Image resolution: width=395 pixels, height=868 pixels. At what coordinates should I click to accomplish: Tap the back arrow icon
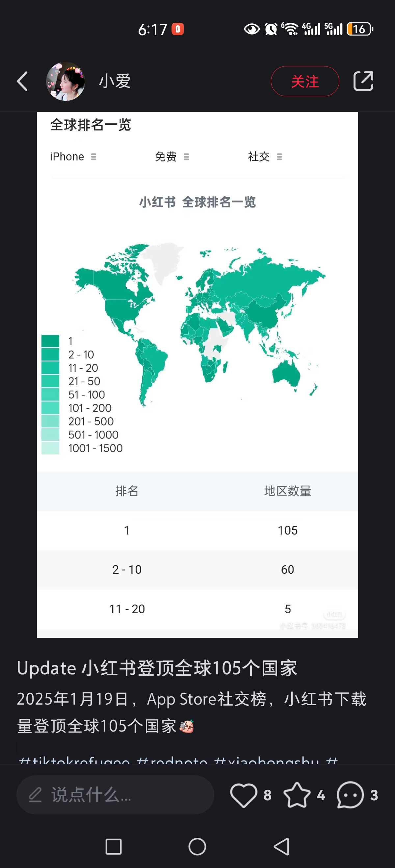click(x=22, y=81)
